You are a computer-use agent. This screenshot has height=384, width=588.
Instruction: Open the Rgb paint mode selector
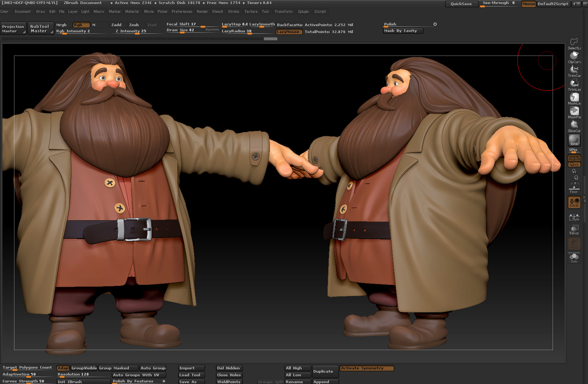pyautogui.click(x=81, y=25)
